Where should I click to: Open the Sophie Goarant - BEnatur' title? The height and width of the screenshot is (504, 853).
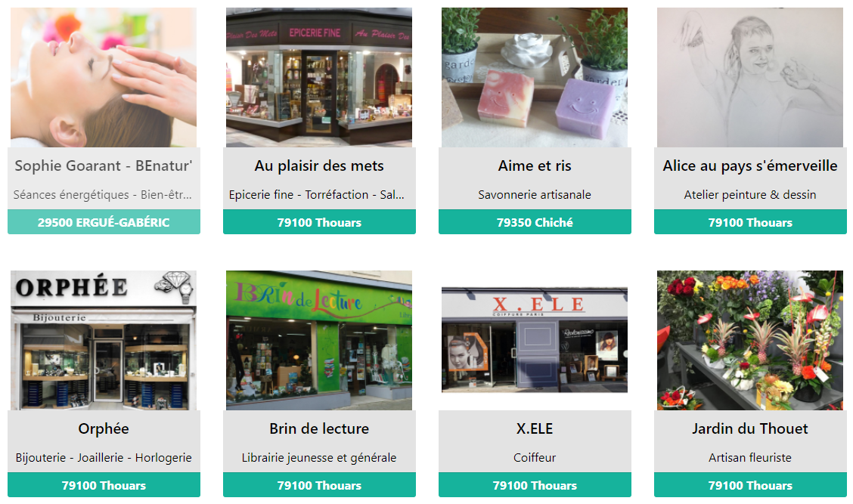[x=104, y=165]
